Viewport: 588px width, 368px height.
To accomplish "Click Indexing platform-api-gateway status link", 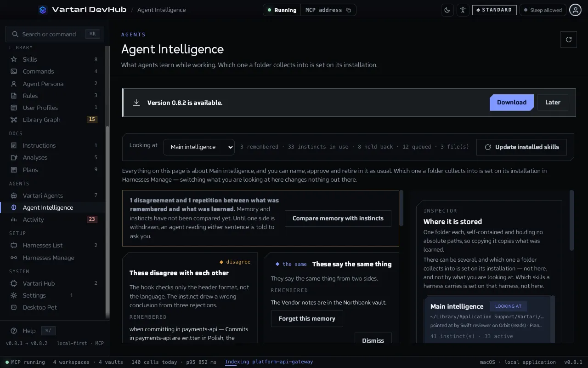I will (x=269, y=362).
